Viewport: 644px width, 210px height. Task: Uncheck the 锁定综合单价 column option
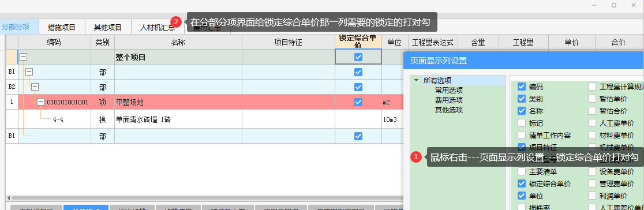pyautogui.click(x=522, y=183)
